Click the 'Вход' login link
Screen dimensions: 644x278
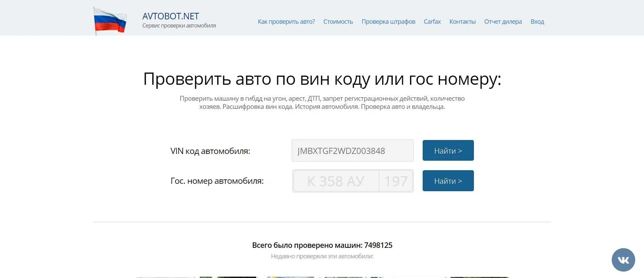[x=537, y=22]
